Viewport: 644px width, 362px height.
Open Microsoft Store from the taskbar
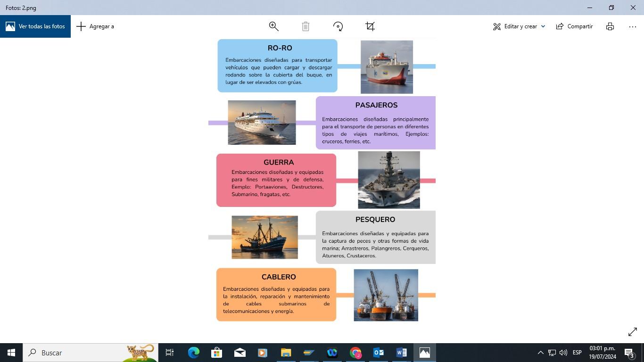[x=216, y=353]
